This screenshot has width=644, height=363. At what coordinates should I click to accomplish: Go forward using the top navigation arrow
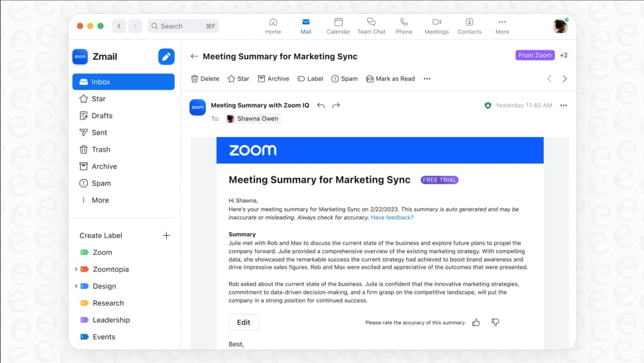(135, 26)
